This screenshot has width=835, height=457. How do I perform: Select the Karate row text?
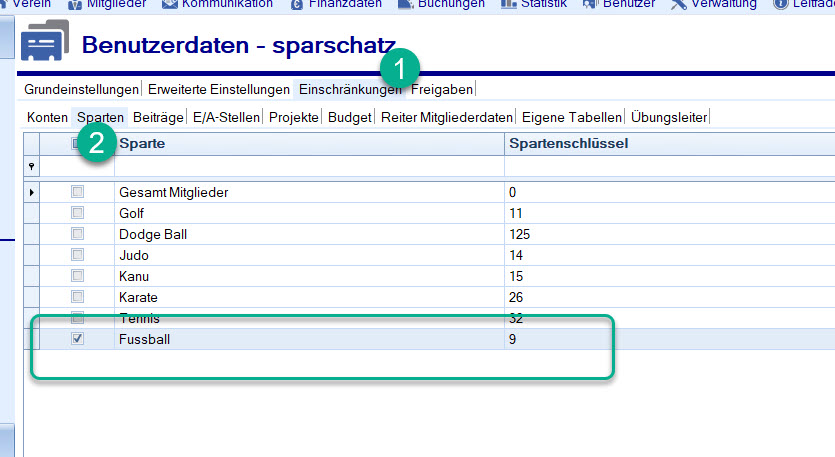pyautogui.click(x=138, y=297)
